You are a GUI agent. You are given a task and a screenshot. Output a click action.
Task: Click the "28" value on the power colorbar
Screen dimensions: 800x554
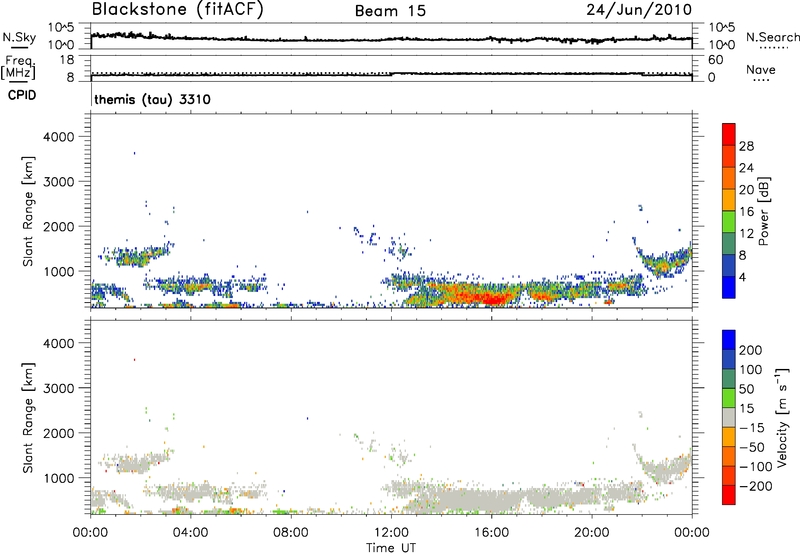[x=746, y=146]
